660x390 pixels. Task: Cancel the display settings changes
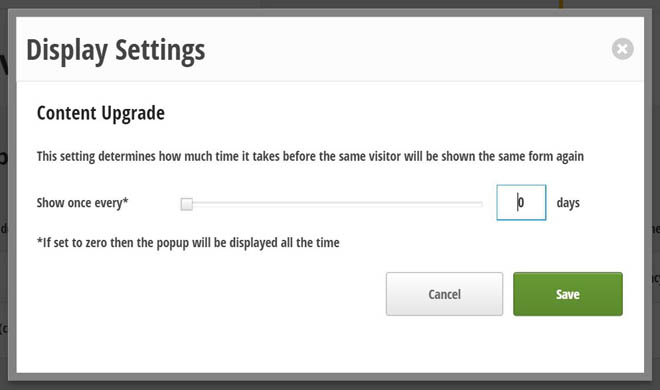click(x=444, y=294)
